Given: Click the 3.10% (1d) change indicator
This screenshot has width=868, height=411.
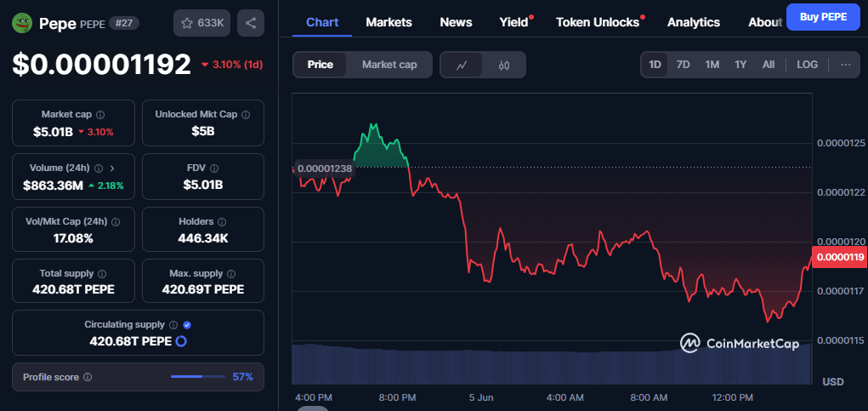Looking at the screenshot, I should click(232, 65).
